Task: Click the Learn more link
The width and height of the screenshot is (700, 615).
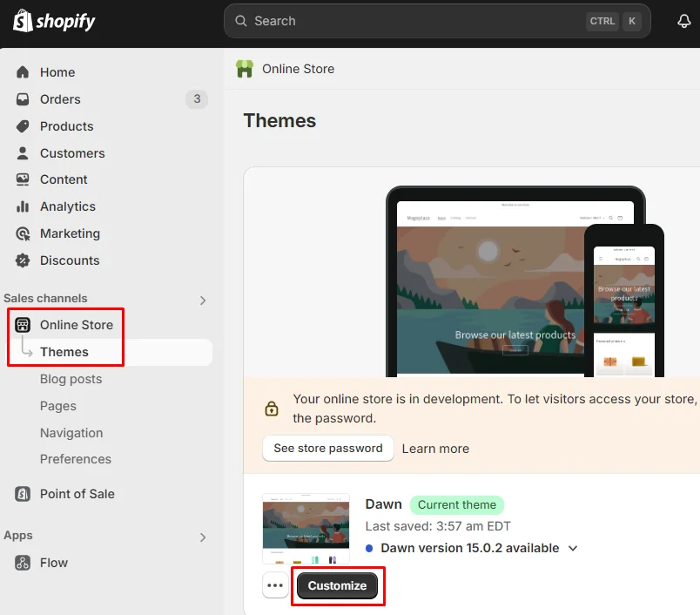Action: (x=435, y=448)
